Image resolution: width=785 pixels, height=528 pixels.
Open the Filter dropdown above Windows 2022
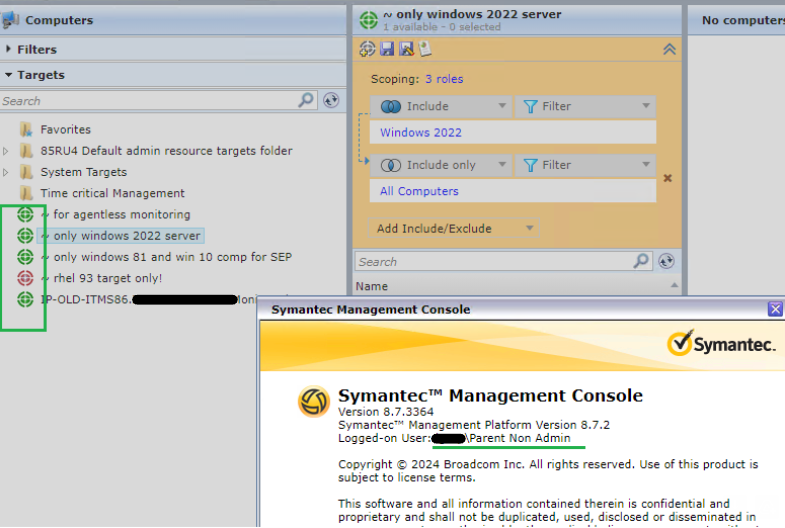coord(585,106)
